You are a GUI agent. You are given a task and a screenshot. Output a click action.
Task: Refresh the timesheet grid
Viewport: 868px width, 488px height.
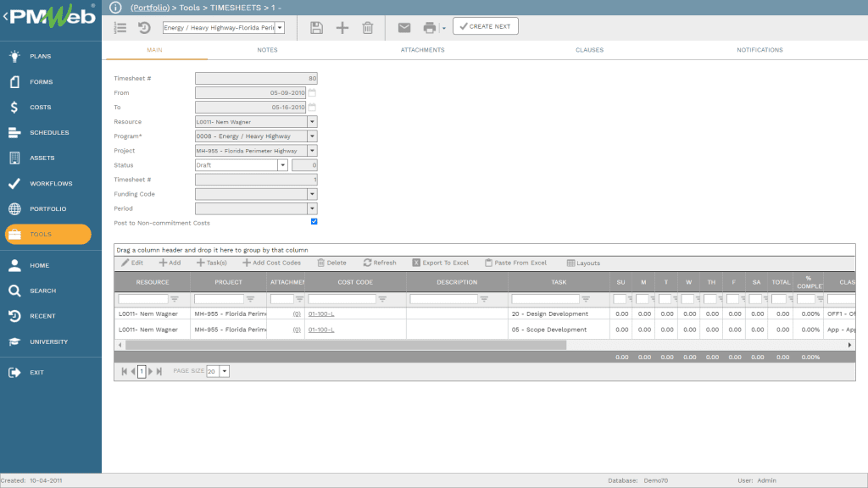pos(380,263)
